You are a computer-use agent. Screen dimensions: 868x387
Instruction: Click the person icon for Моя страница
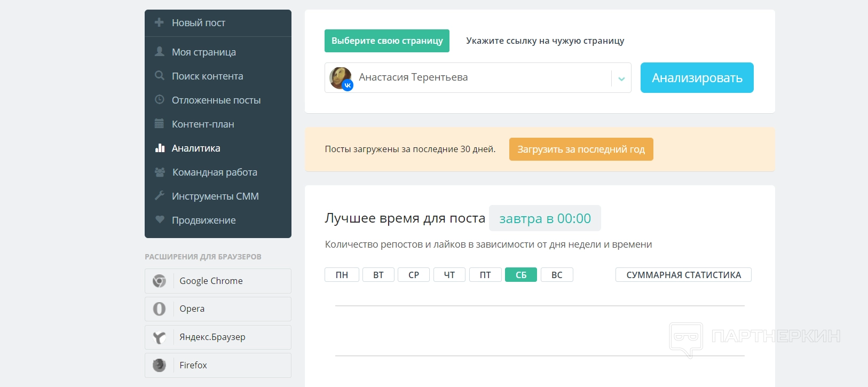coord(159,52)
